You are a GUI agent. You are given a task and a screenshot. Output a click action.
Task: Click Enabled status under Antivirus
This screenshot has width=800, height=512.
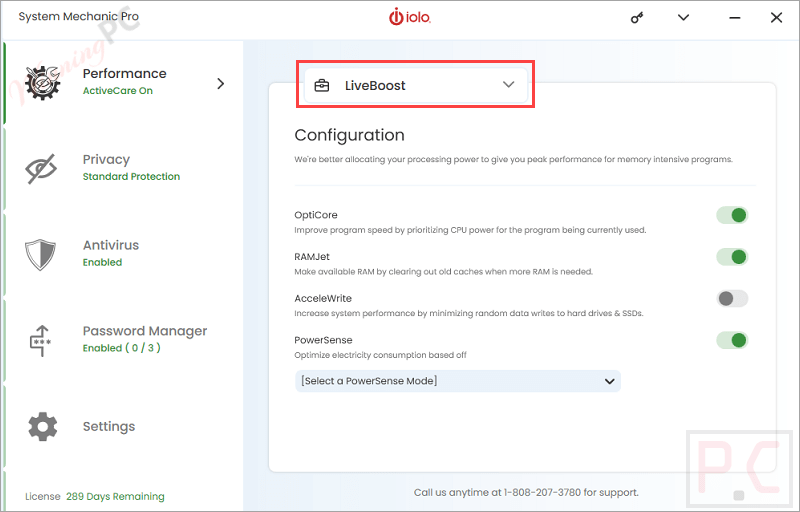pos(103,262)
